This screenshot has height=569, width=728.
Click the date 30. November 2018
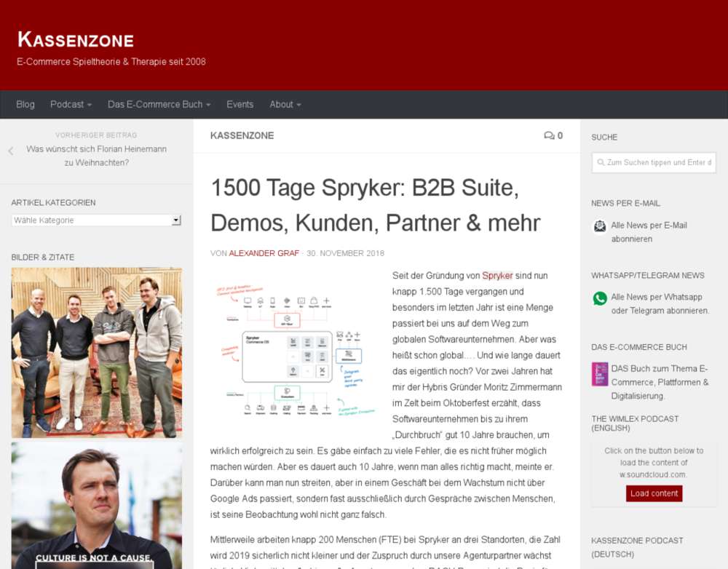click(345, 253)
